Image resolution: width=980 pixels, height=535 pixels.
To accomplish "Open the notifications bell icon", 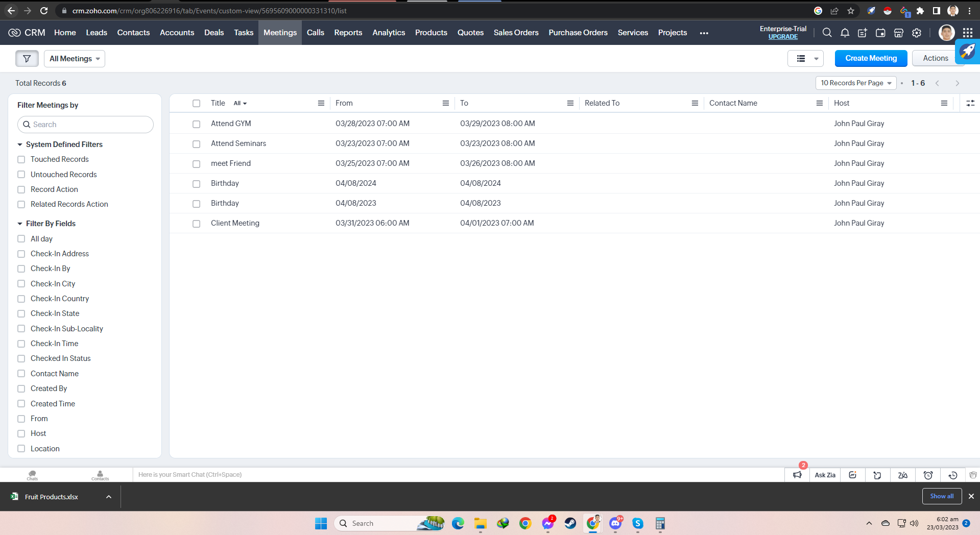I will pos(845,33).
